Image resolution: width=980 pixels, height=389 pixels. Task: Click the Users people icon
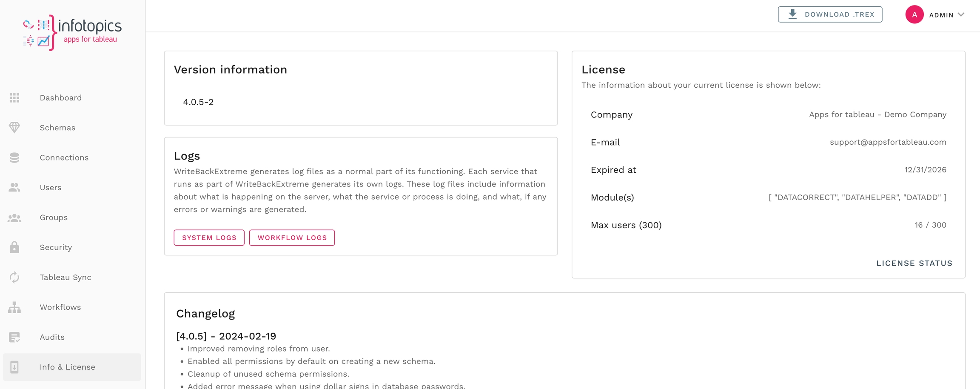click(x=14, y=187)
